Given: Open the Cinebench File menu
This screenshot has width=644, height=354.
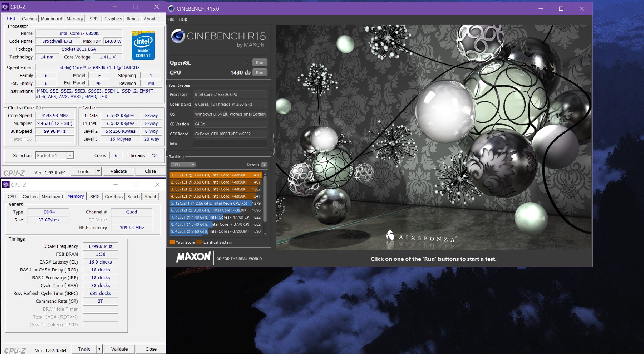Looking at the screenshot, I should pyautogui.click(x=171, y=19).
